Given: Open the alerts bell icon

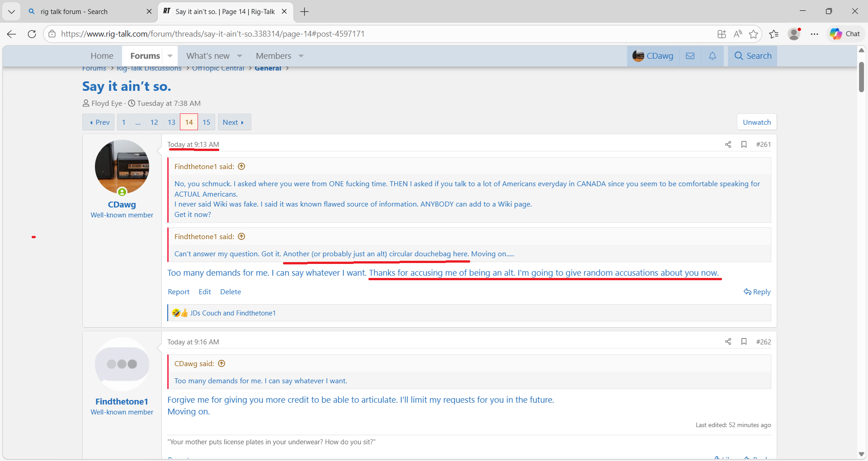Looking at the screenshot, I should point(712,56).
